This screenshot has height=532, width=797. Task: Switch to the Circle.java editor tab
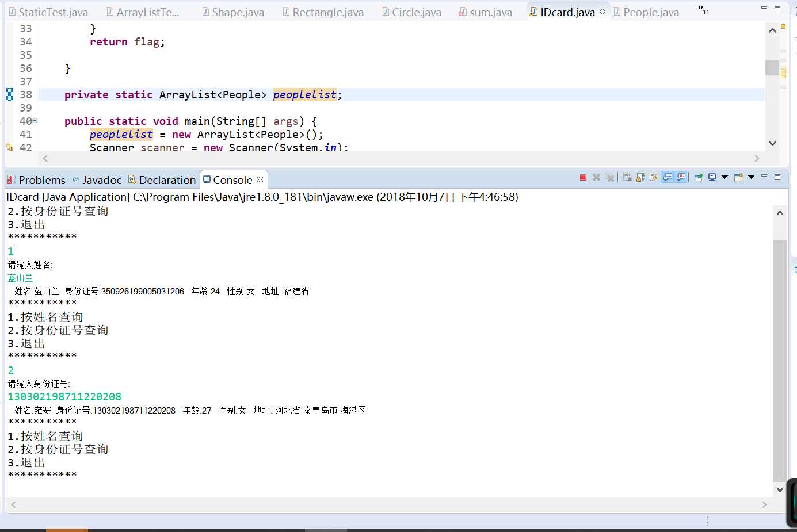(412, 12)
